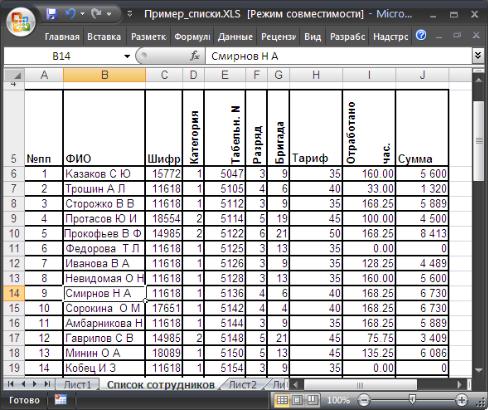Image resolution: width=488 pixels, height=410 pixels.
Task: Open the Главная ribbon tab
Action: tap(62, 36)
